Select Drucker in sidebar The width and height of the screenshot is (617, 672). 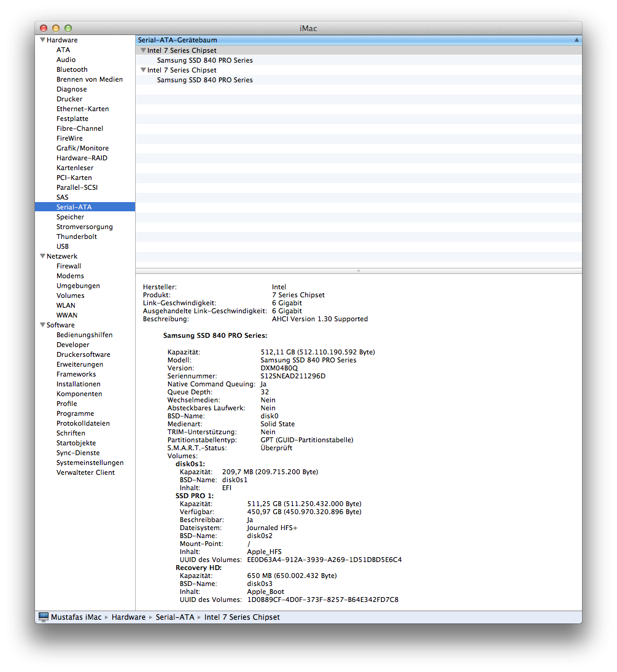pos(69,99)
